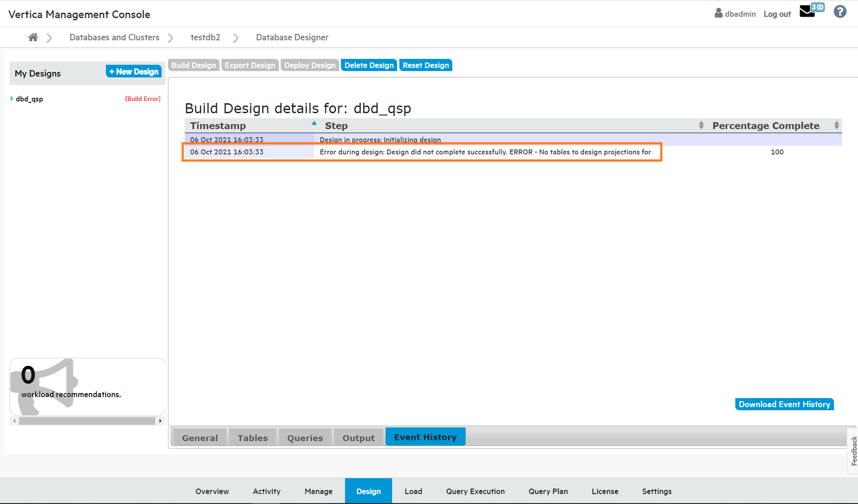
Task: Expand the dbd_qsp design tree item
Action: tap(12, 99)
